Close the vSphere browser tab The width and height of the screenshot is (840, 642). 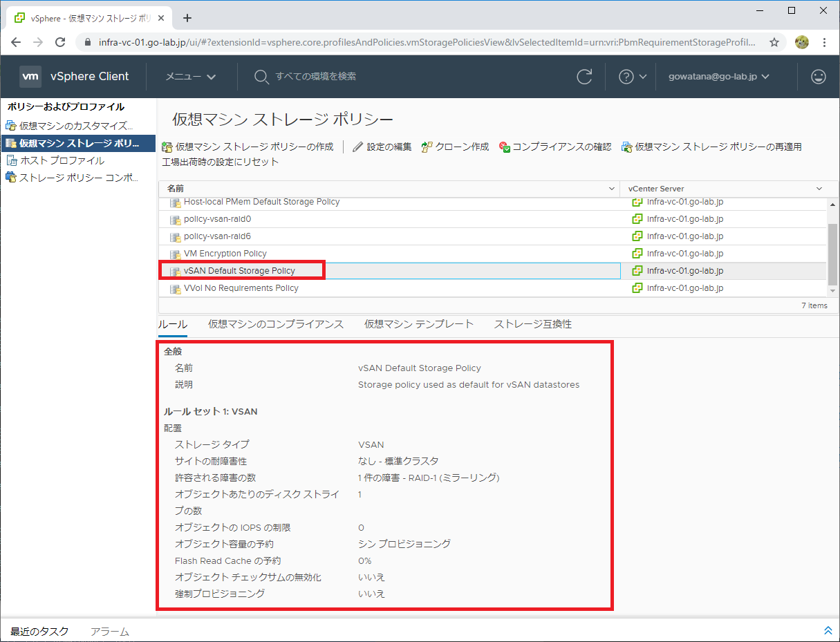point(160,18)
